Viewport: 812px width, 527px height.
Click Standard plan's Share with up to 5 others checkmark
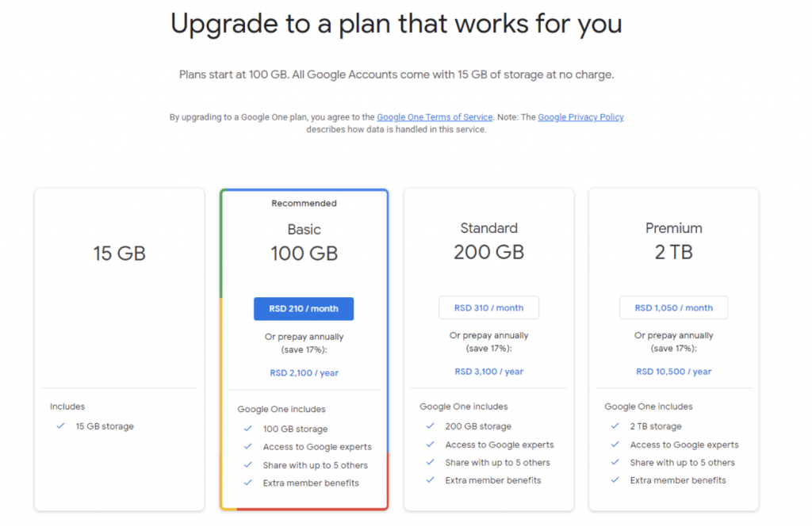[x=431, y=463]
